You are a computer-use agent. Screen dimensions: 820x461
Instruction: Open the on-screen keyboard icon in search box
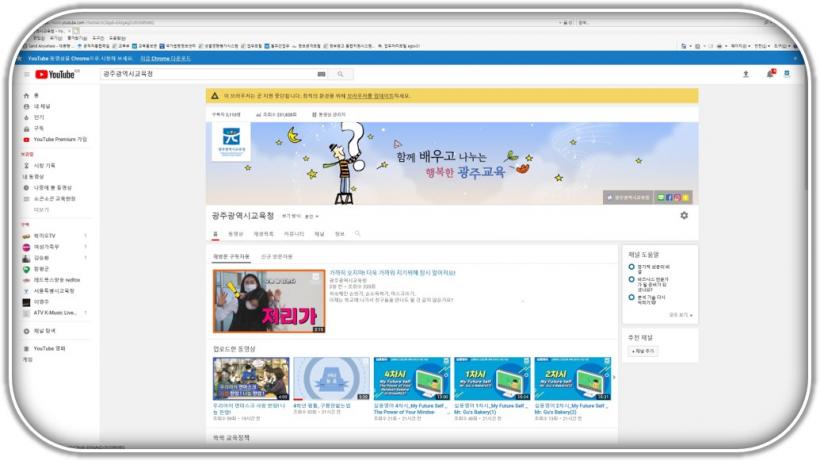coord(321,74)
